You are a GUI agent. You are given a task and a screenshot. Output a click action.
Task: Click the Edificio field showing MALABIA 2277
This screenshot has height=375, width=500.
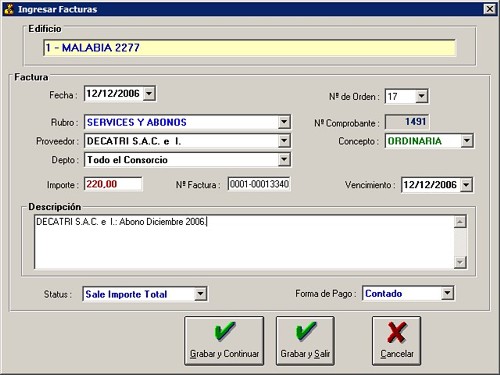point(249,48)
